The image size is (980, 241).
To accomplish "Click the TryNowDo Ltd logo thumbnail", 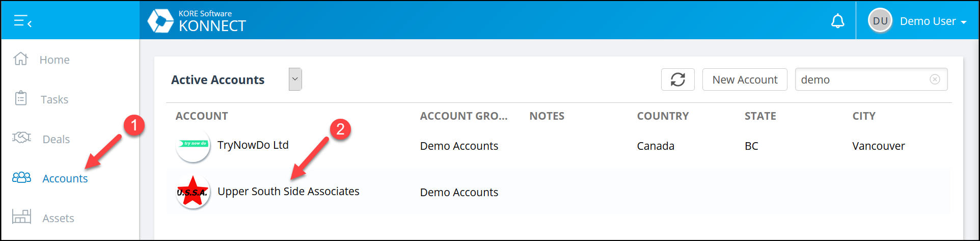I will pos(193,145).
